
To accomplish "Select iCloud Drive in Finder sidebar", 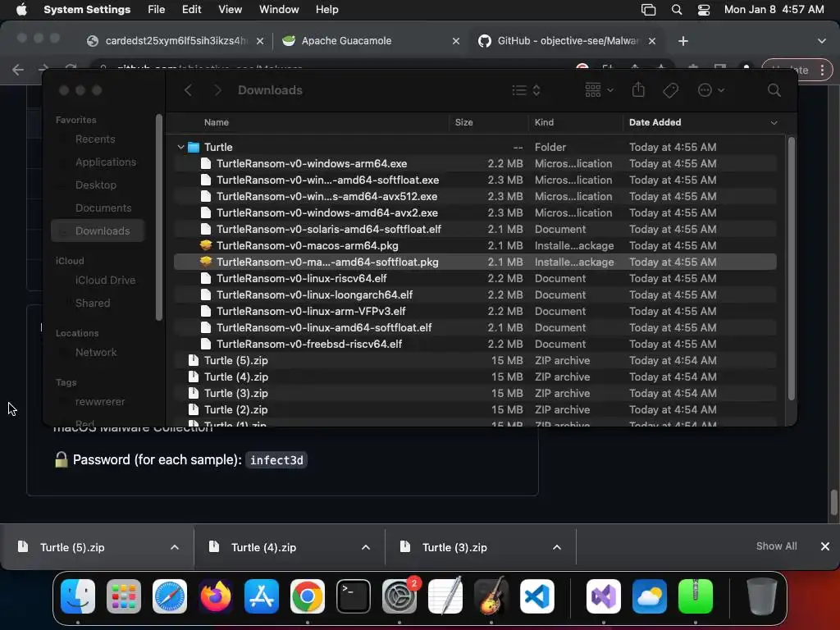I will click(105, 280).
